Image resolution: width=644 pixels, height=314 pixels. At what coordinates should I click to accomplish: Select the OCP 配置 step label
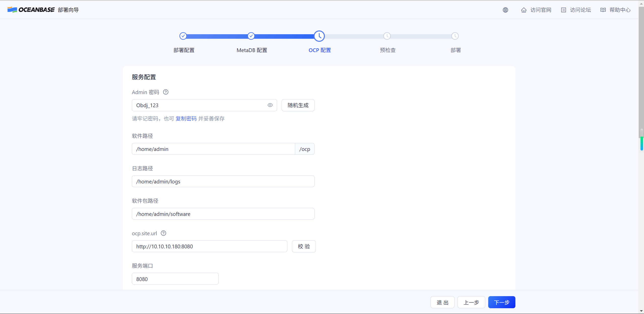coord(320,50)
